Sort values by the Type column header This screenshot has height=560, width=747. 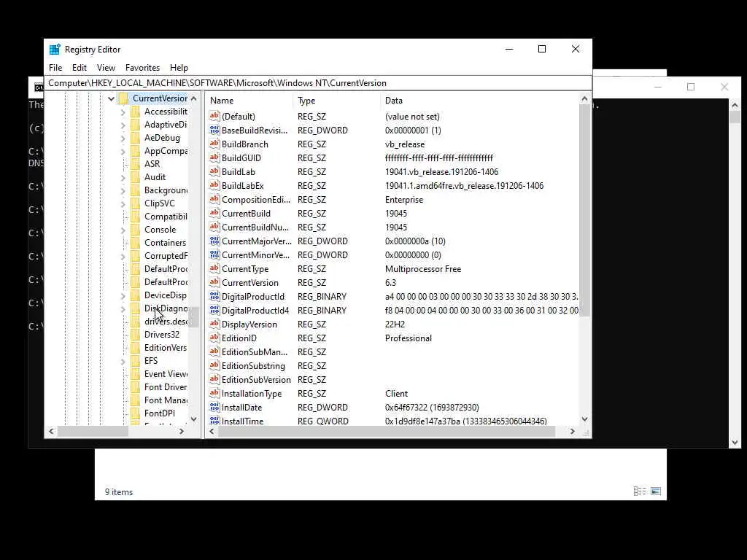[337, 101]
